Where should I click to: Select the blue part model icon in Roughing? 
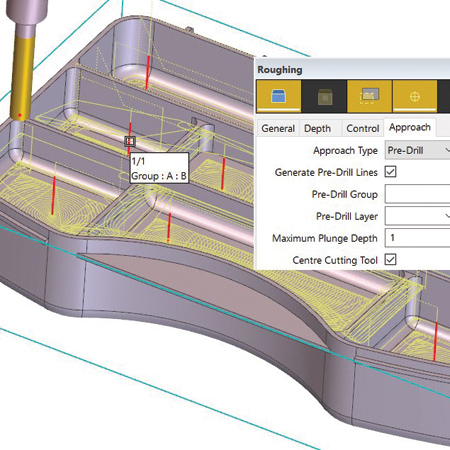pyautogui.click(x=278, y=96)
